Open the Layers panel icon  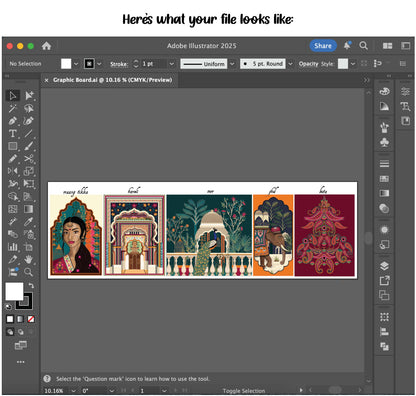coord(384,266)
